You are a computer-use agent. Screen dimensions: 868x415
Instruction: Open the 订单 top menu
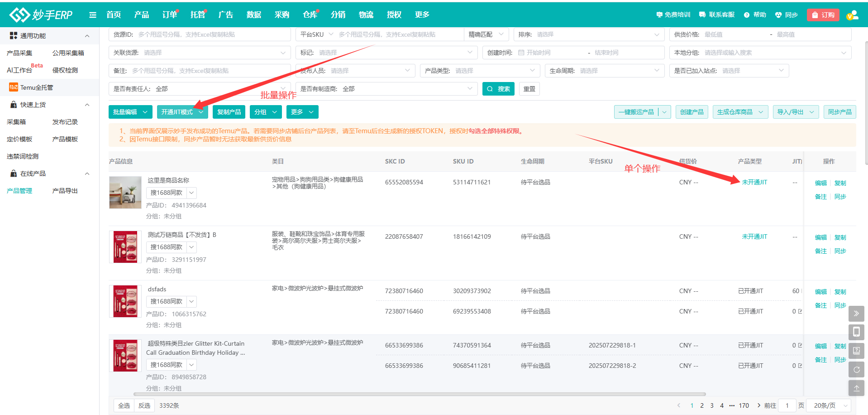[x=170, y=15]
